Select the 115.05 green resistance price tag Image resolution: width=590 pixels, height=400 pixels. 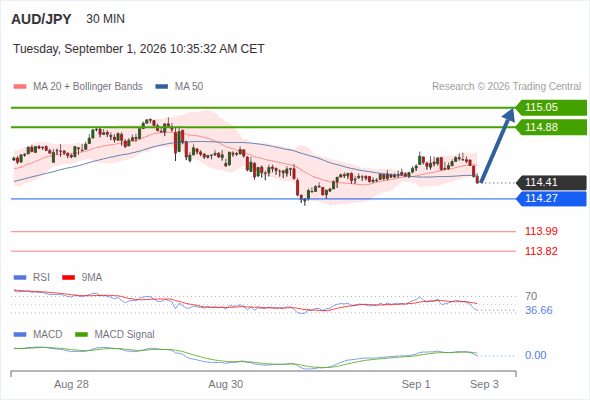pyautogui.click(x=551, y=108)
